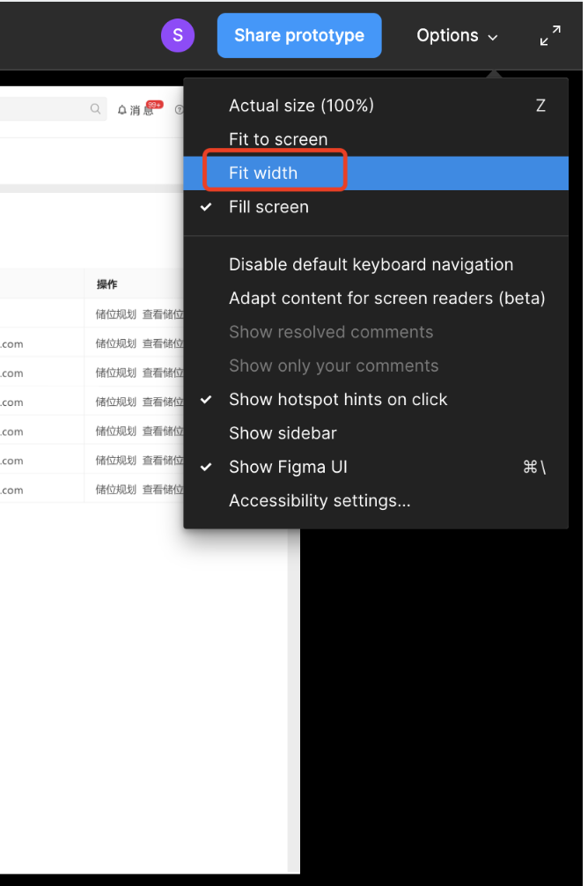Disable Show hotspot hints on click

click(338, 399)
